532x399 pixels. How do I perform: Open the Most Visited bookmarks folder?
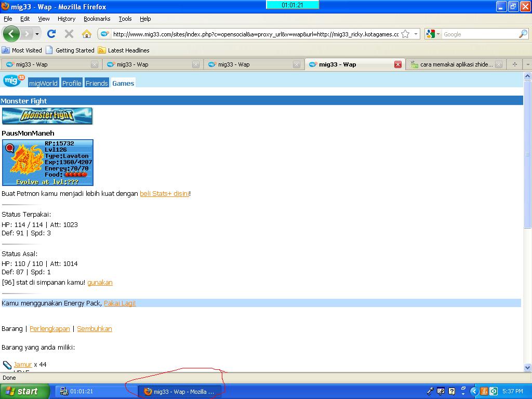[22, 50]
